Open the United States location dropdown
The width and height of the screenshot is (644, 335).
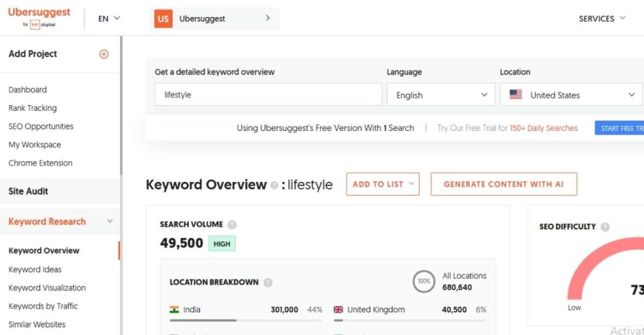click(571, 95)
